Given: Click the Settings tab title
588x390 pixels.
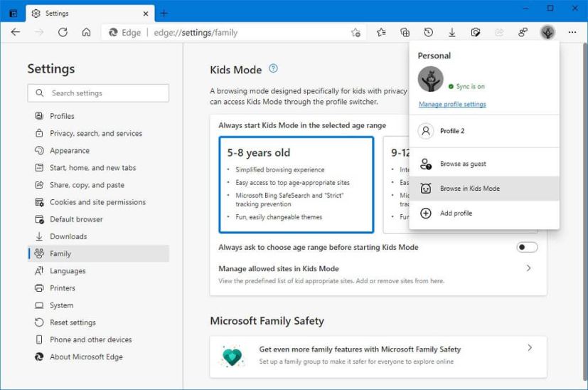Looking at the screenshot, I should pos(57,13).
